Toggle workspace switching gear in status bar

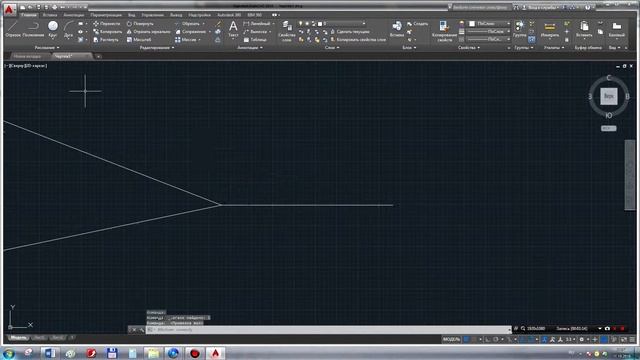pos(582,339)
